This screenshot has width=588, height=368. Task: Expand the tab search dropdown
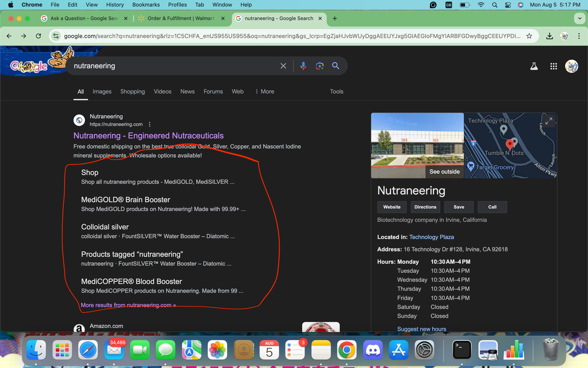[x=580, y=18]
